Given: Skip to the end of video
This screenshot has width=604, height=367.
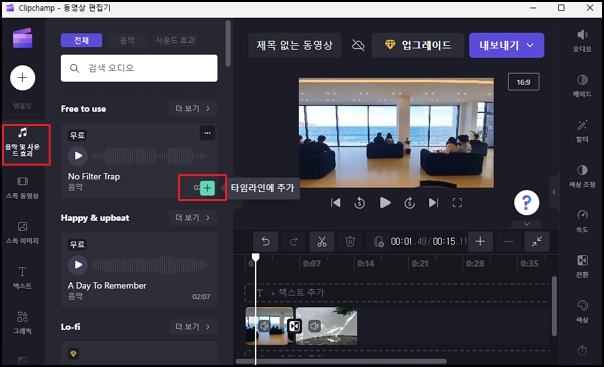Looking at the screenshot, I should (433, 203).
